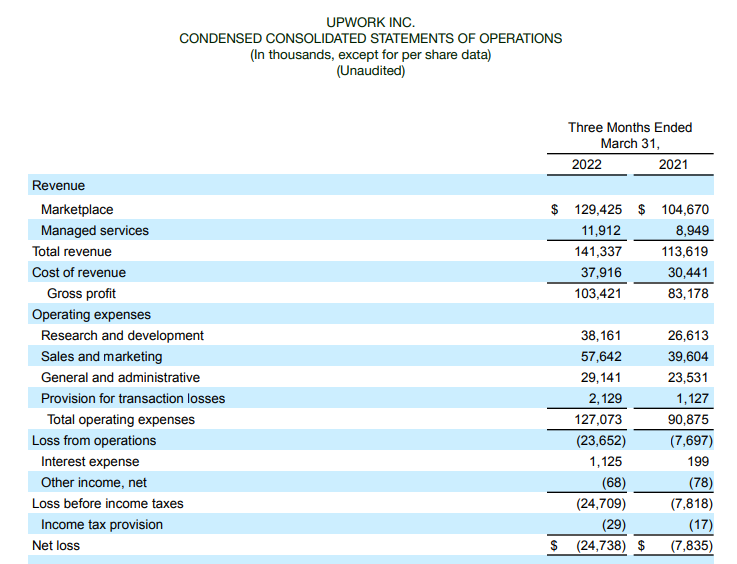Click 'Loss before income taxes' label
Screen dimensions: 737x564
point(108,503)
